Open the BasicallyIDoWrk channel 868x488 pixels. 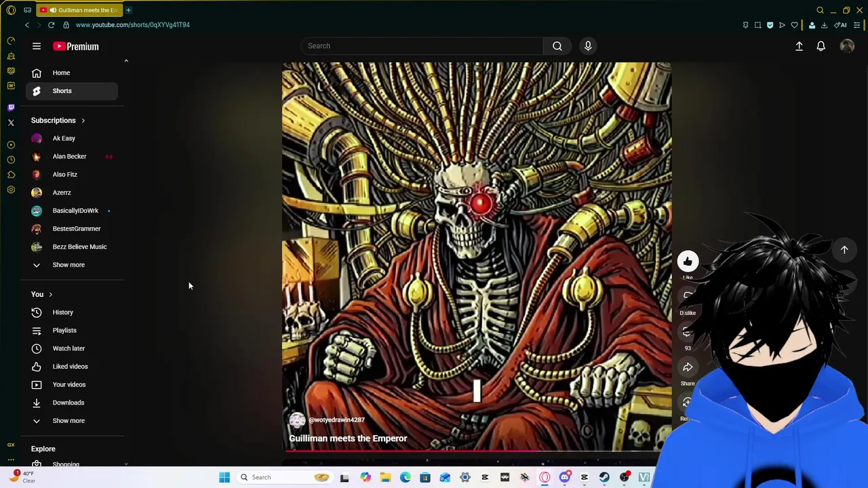click(72, 211)
